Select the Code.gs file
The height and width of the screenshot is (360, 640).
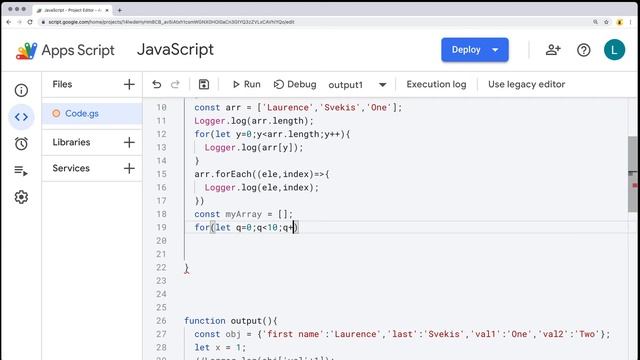click(x=92, y=113)
